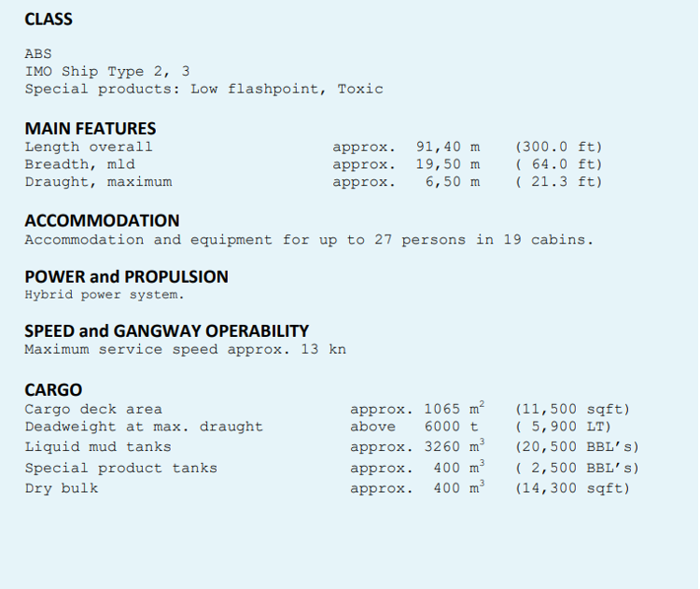This screenshot has height=589, width=700.
Task: Click the 300.0 ft length value
Action: click(x=558, y=147)
